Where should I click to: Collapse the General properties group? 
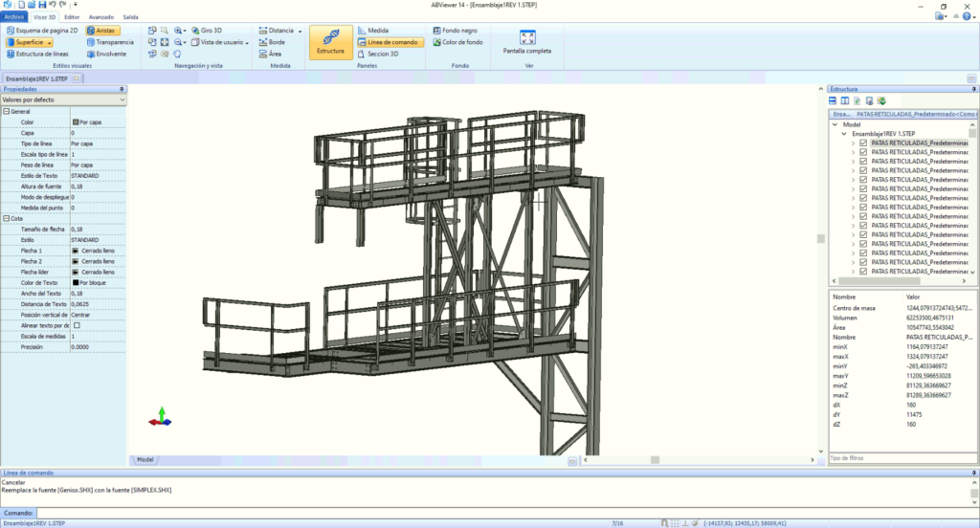[x=7, y=111]
